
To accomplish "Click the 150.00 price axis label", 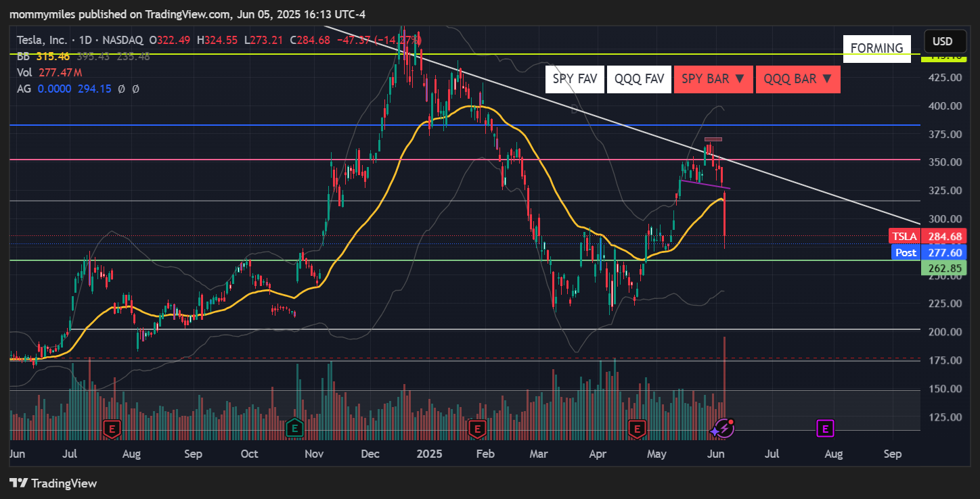I will click(945, 389).
